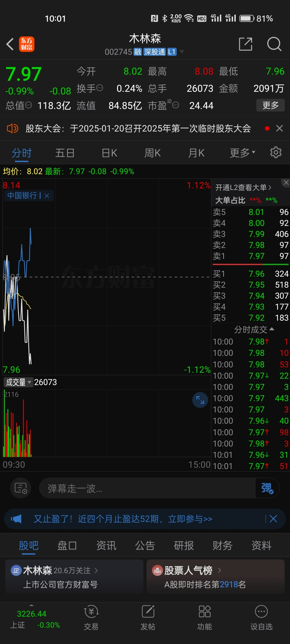Switch to 月K chart tab

196,153
